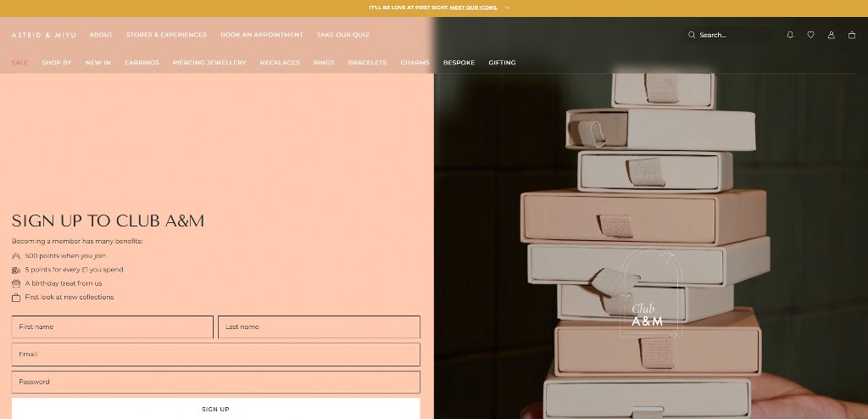
Task: Click the coins icon for points per £1
Action: (16, 270)
